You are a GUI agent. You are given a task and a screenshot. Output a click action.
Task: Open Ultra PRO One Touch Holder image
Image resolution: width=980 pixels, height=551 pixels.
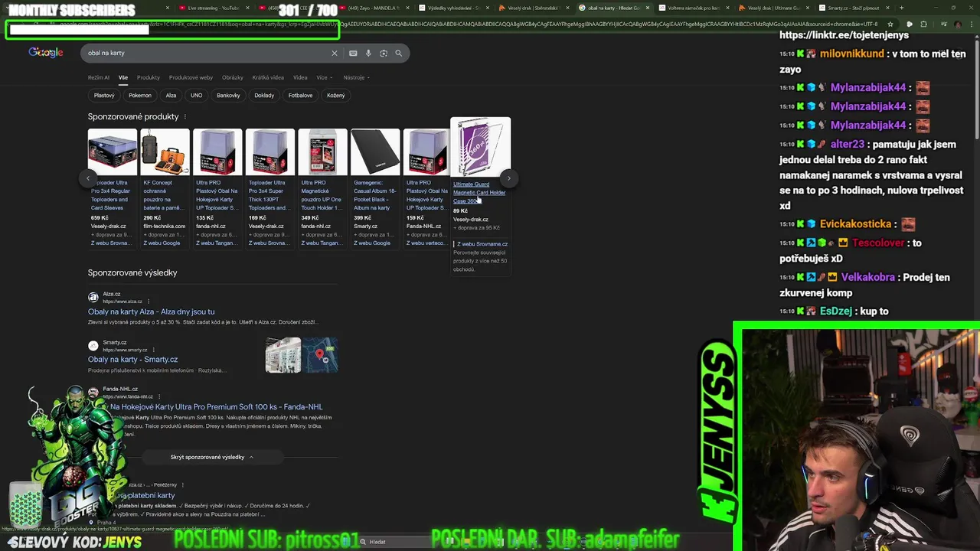click(322, 152)
